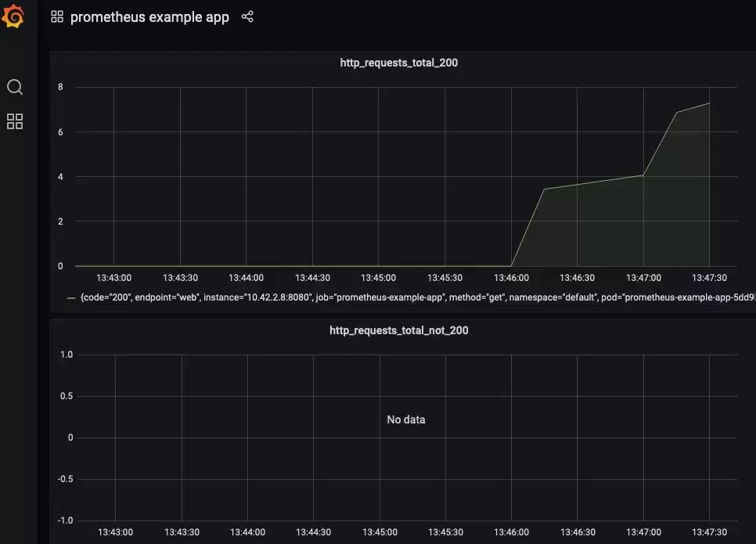Click the y-axis value -1.0 on the bottom chart
The image size is (756, 544).
(66, 521)
